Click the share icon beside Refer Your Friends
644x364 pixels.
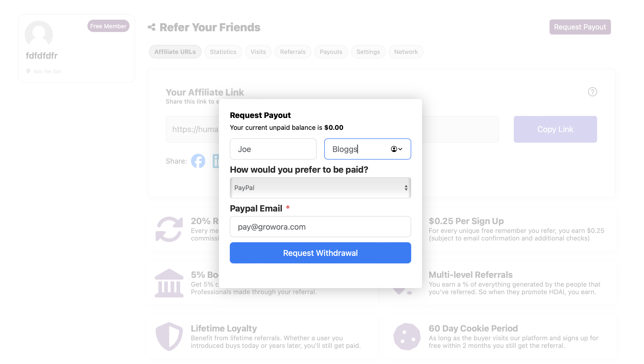pyautogui.click(x=152, y=27)
